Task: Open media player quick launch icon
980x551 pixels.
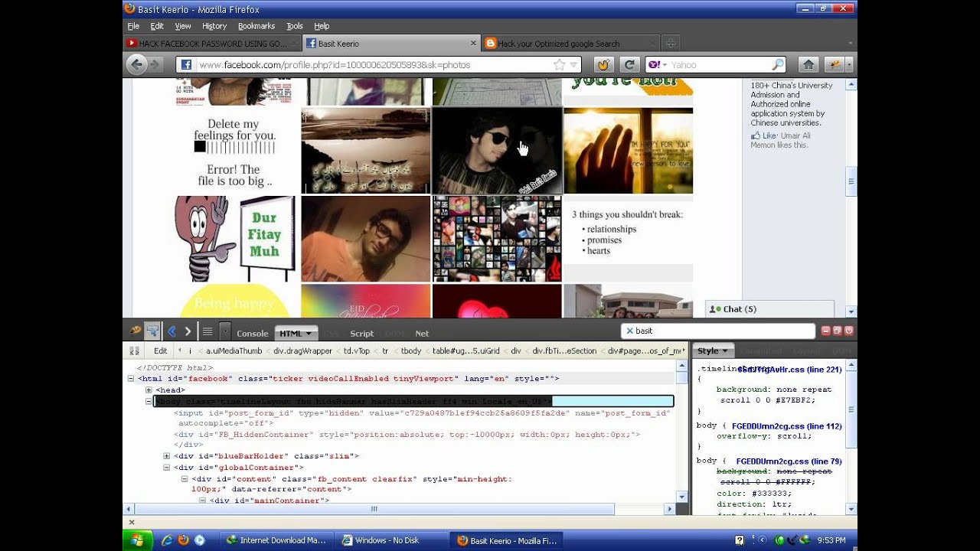Action: 200,540
